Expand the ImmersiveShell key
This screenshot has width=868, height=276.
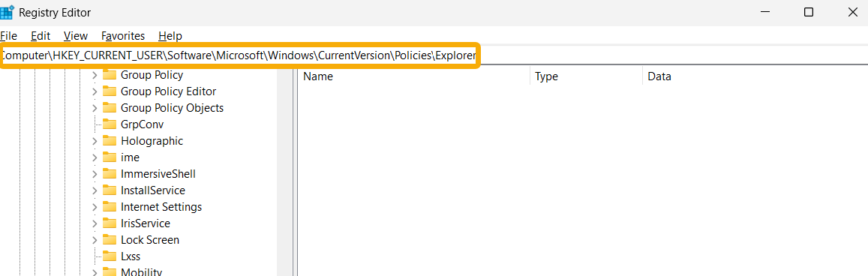pos(95,174)
